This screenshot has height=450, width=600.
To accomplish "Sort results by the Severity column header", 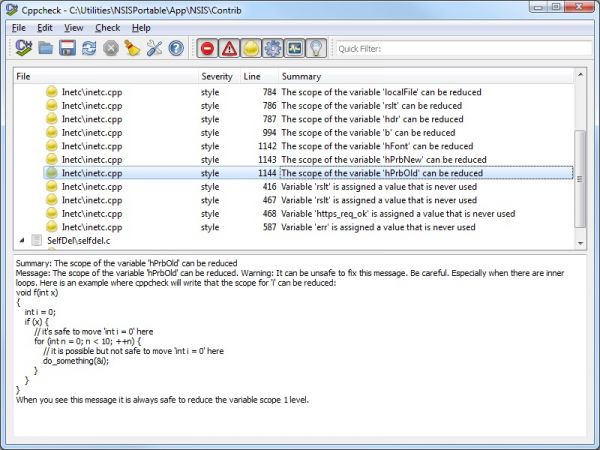I will 219,77.
